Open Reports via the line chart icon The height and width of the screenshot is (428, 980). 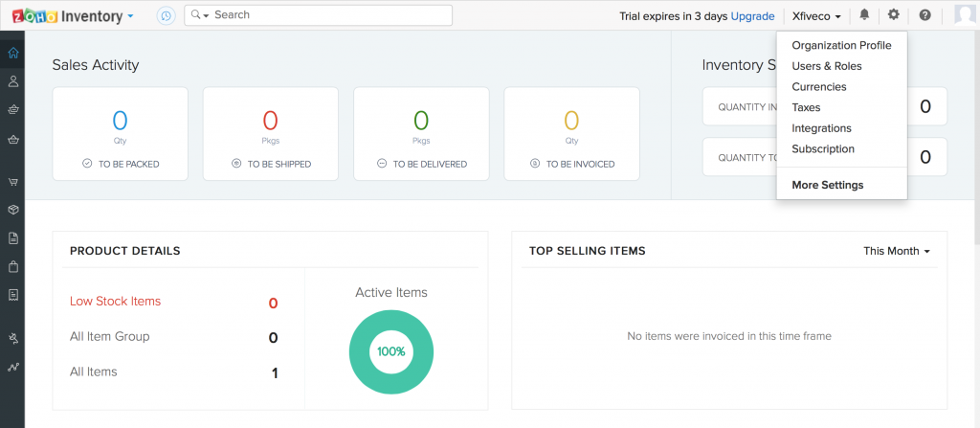coord(12,368)
